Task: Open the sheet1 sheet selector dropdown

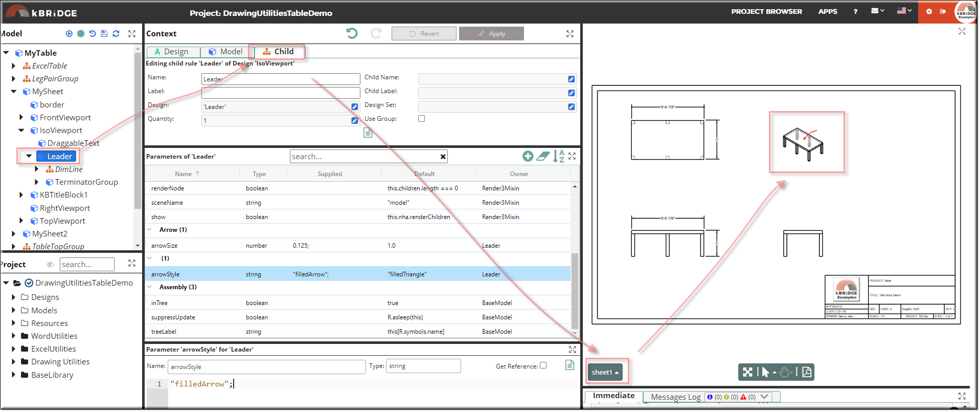Action: click(x=605, y=372)
